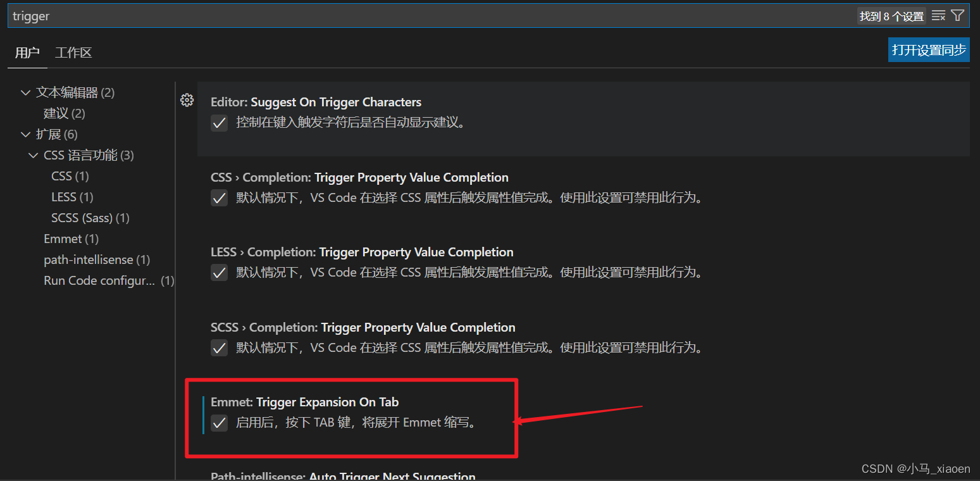980x481 pixels.
Task: Toggle LESS Trigger Property Value Completion checkbox
Action: pyautogui.click(x=219, y=273)
